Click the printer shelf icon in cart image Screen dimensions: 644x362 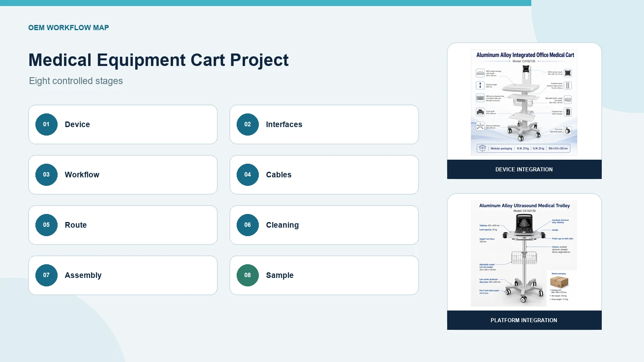pos(480,112)
